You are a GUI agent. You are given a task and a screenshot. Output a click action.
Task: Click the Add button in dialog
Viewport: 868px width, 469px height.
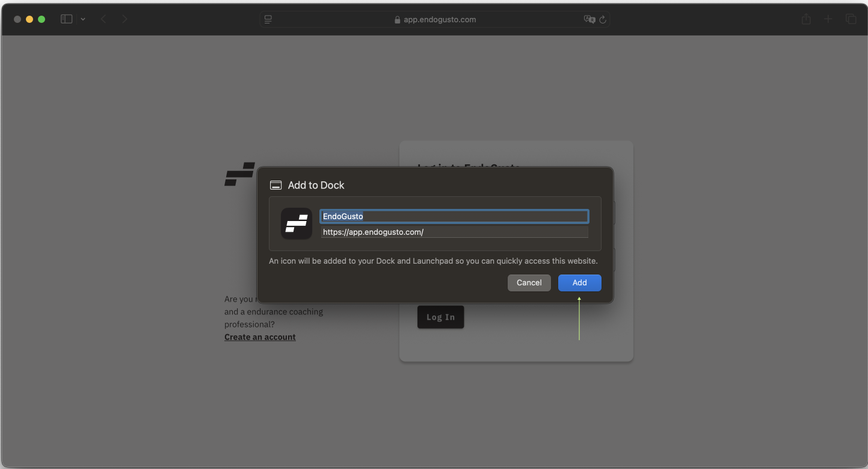point(579,282)
